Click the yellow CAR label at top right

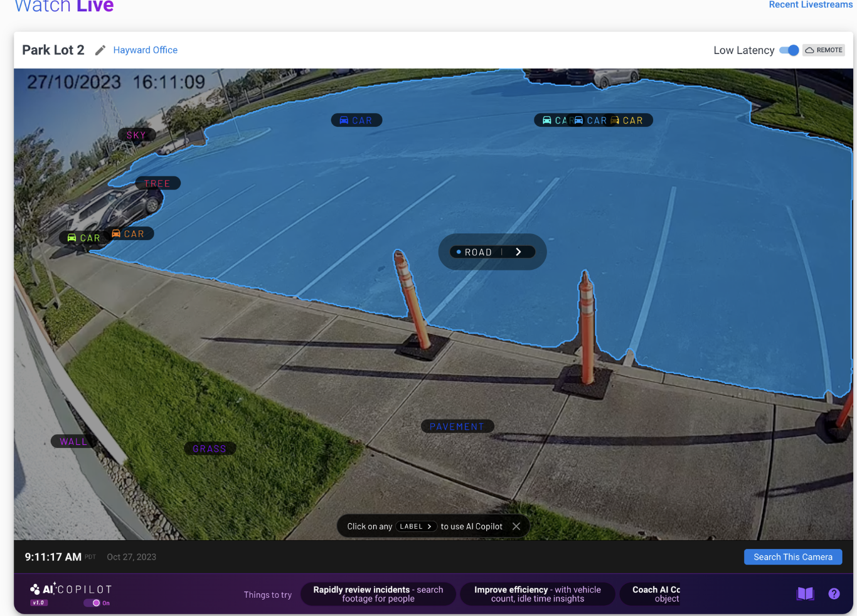click(627, 120)
